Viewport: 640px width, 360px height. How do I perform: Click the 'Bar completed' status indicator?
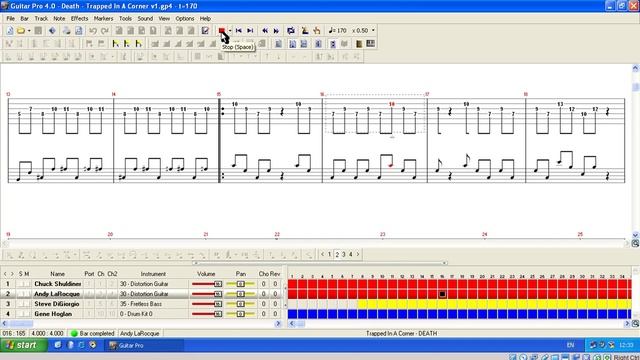click(93, 333)
